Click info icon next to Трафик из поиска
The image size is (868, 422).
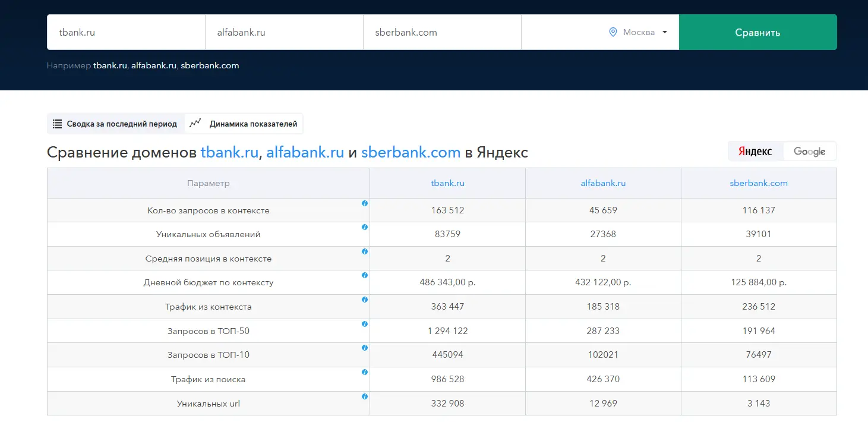click(365, 372)
